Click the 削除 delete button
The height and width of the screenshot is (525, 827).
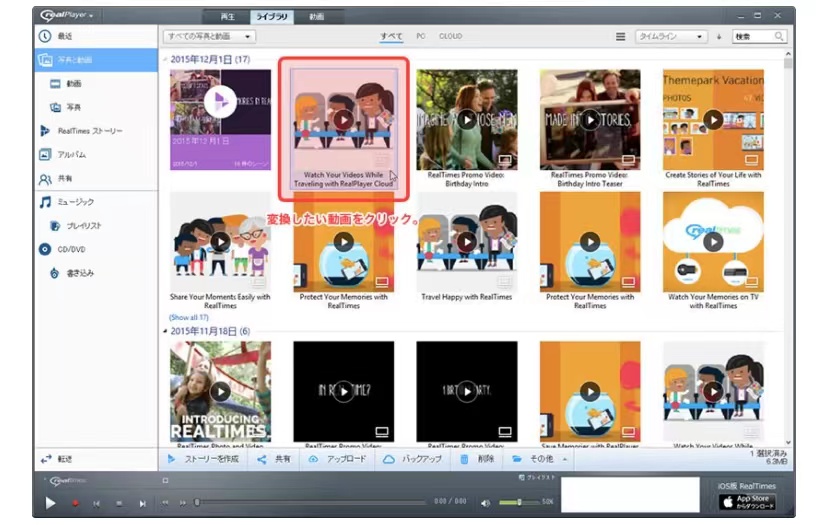[477, 459]
